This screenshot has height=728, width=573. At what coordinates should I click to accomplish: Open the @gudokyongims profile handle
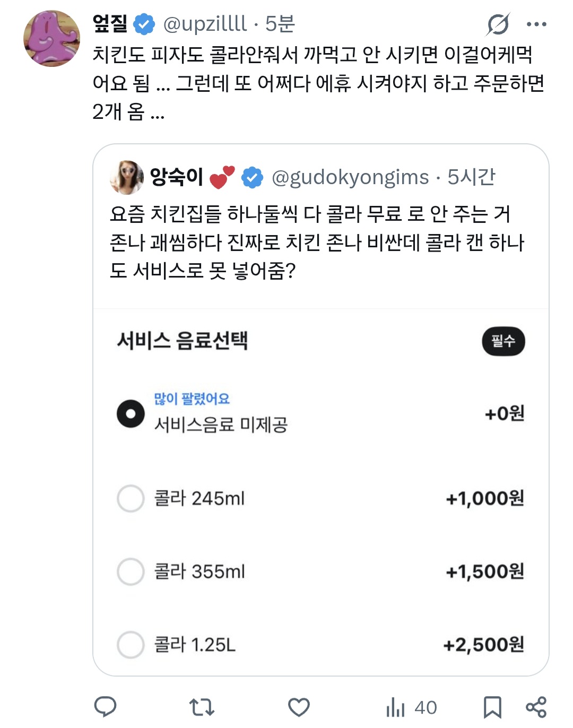coord(350,177)
